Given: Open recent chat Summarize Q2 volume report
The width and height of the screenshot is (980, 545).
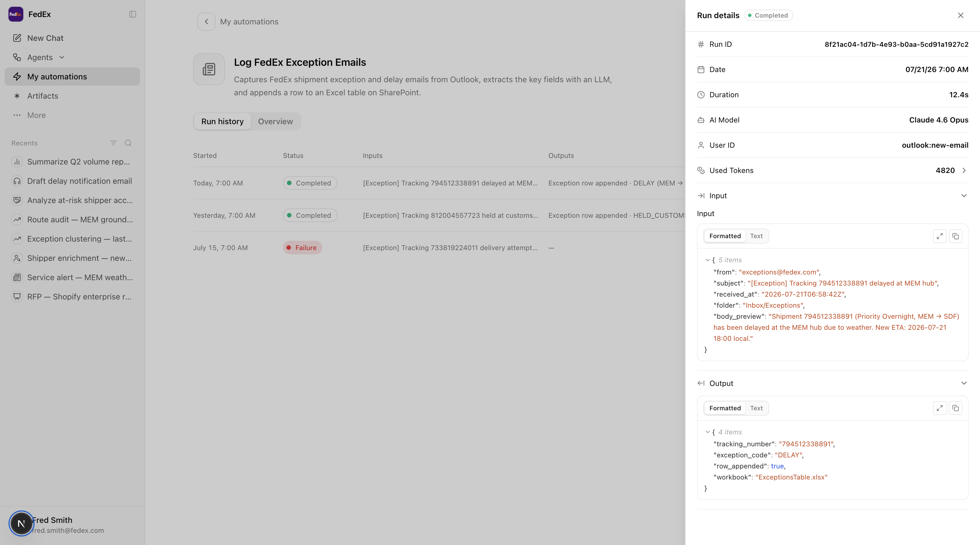Looking at the screenshot, I should click(72, 162).
